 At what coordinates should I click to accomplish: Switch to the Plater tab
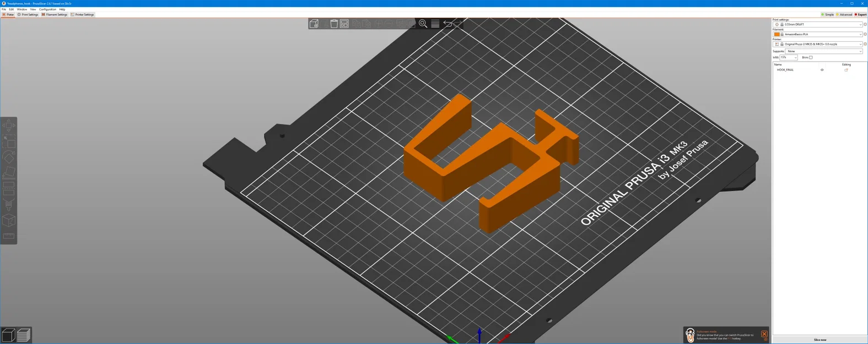(x=8, y=15)
